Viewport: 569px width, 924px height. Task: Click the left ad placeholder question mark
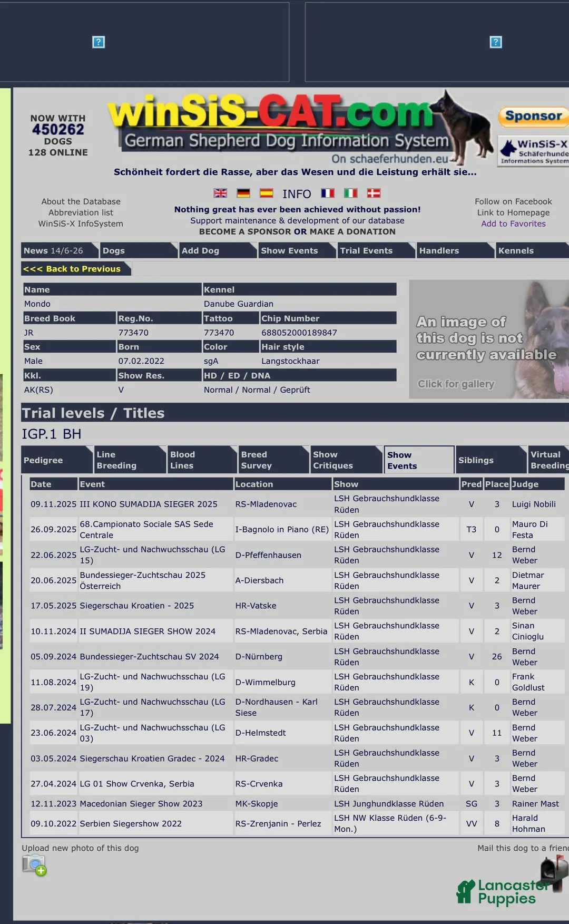pos(99,42)
